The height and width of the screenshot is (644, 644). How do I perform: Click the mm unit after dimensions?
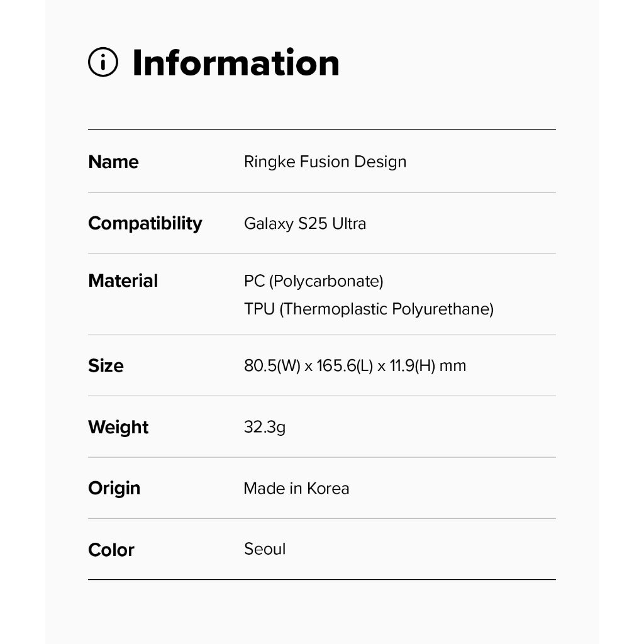coord(453,365)
